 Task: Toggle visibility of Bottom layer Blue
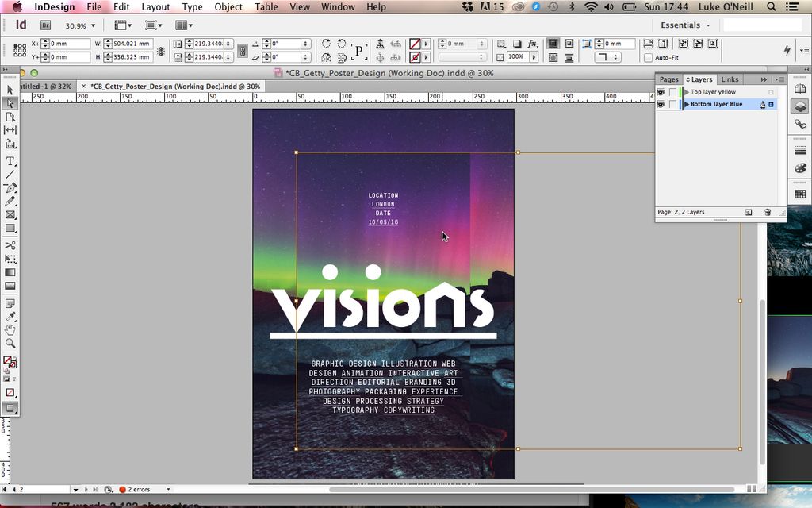point(660,104)
